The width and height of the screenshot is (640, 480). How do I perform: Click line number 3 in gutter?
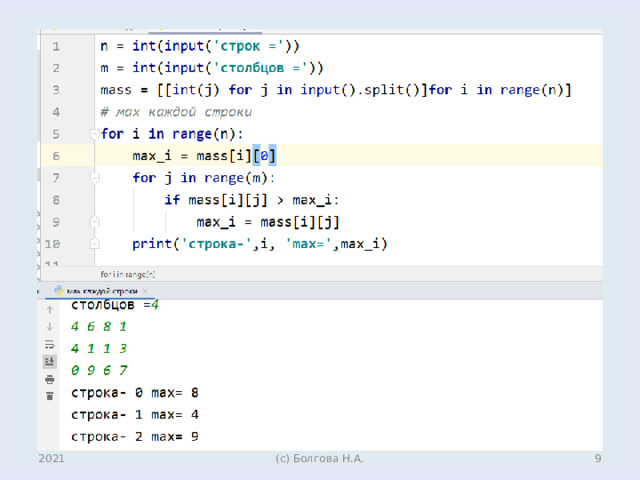click(x=56, y=90)
